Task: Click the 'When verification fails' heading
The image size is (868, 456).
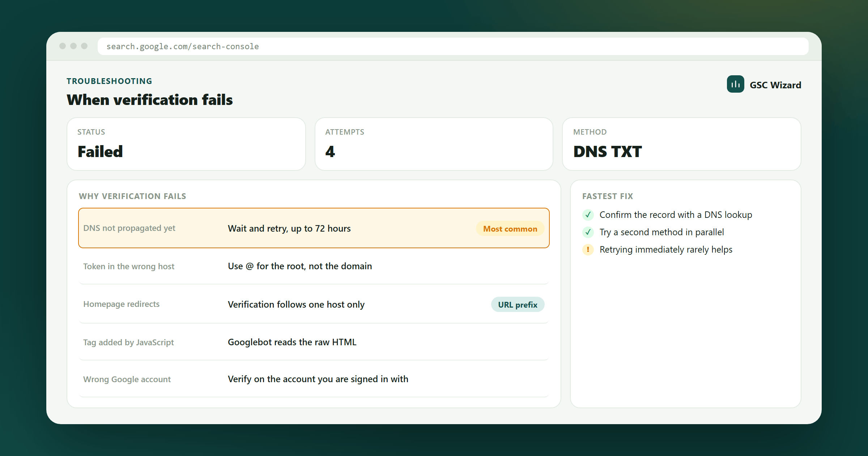Action: click(150, 100)
